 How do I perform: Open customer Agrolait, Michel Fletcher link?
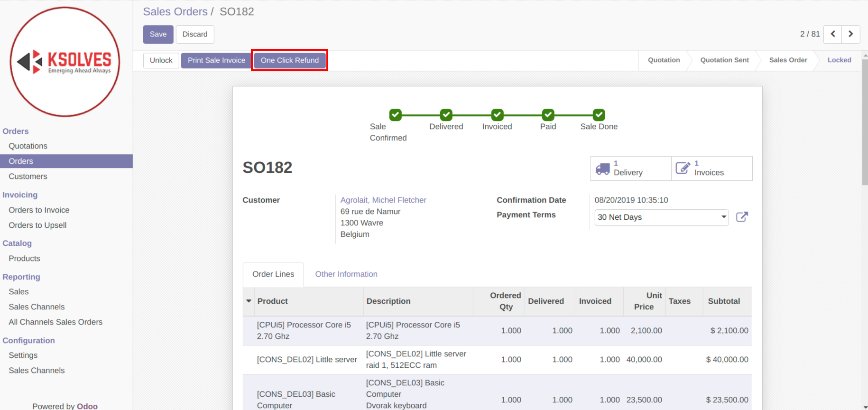click(383, 200)
